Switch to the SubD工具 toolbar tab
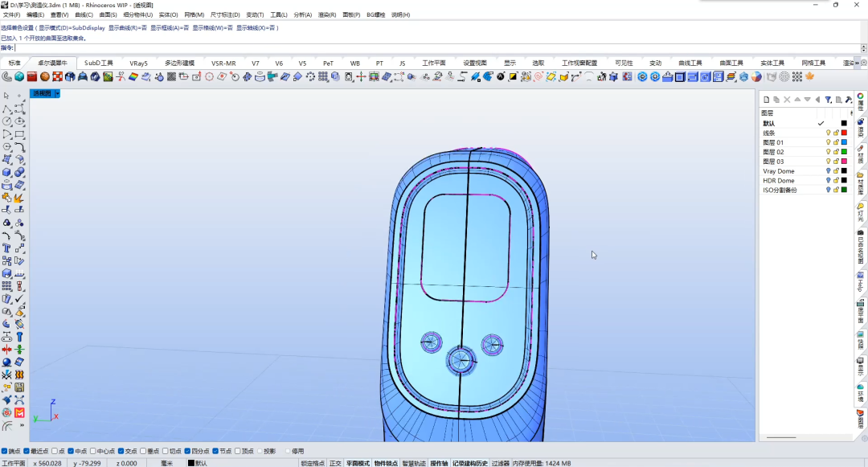This screenshot has height=467, width=868. point(99,63)
